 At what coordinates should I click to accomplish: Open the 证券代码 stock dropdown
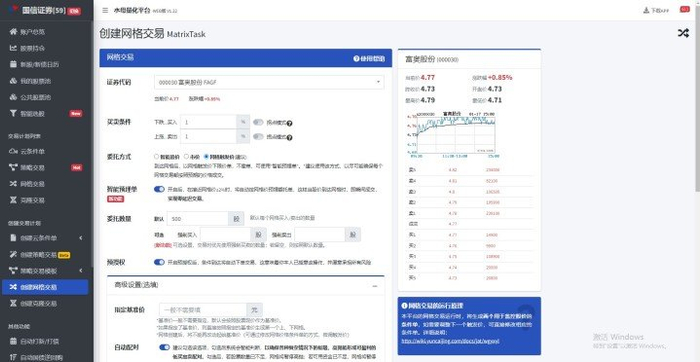click(x=269, y=82)
